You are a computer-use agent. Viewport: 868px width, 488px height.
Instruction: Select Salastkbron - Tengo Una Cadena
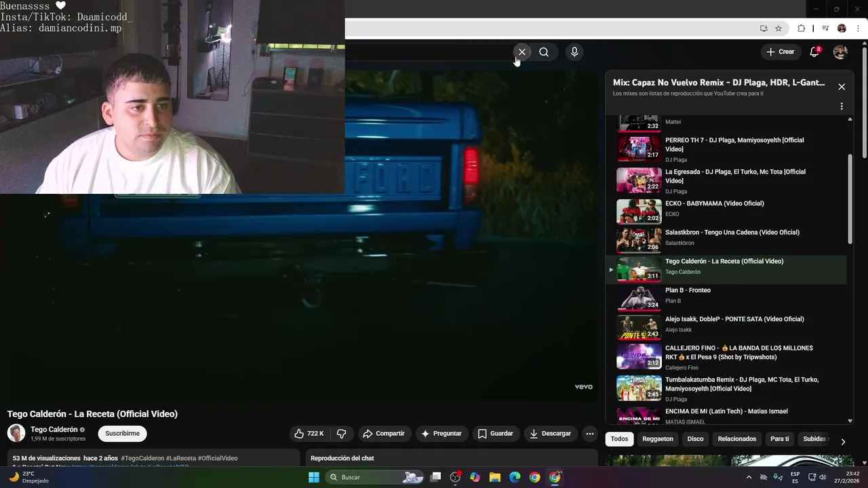click(x=726, y=240)
